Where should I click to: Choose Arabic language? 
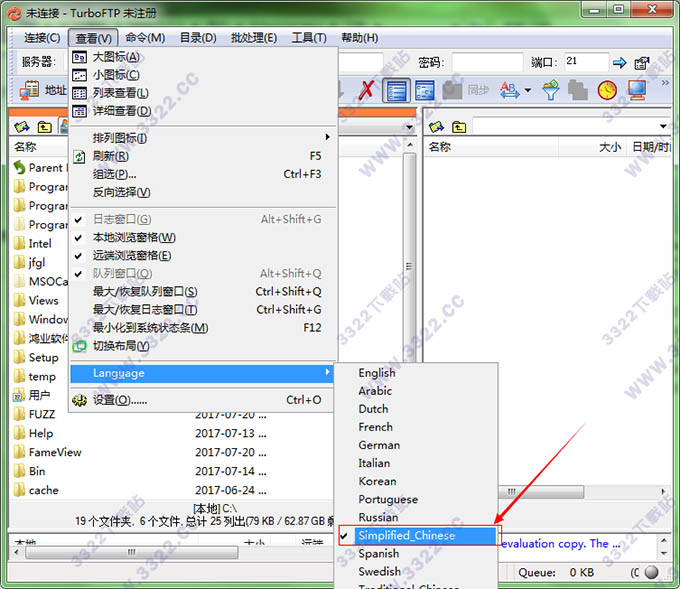(x=417, y=391)
